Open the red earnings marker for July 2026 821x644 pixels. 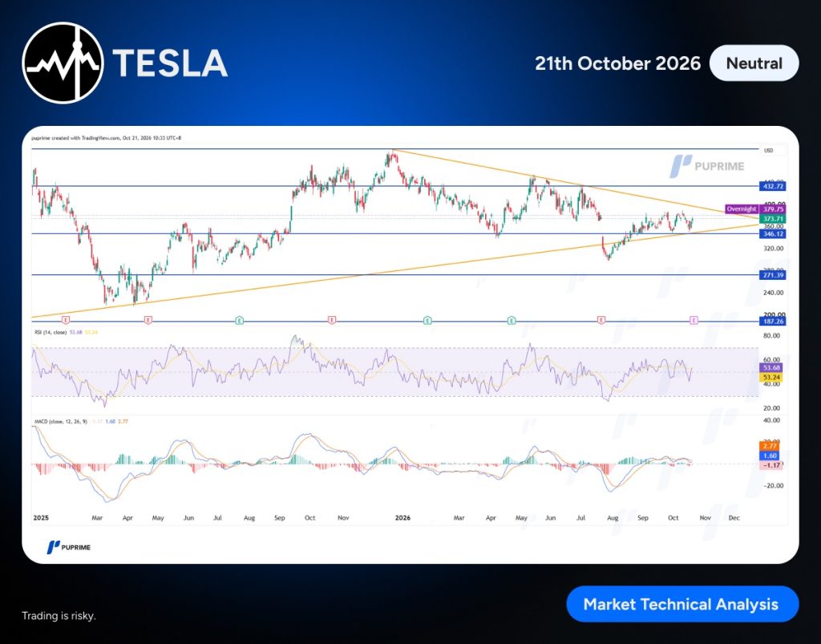(x=601, y=319)
